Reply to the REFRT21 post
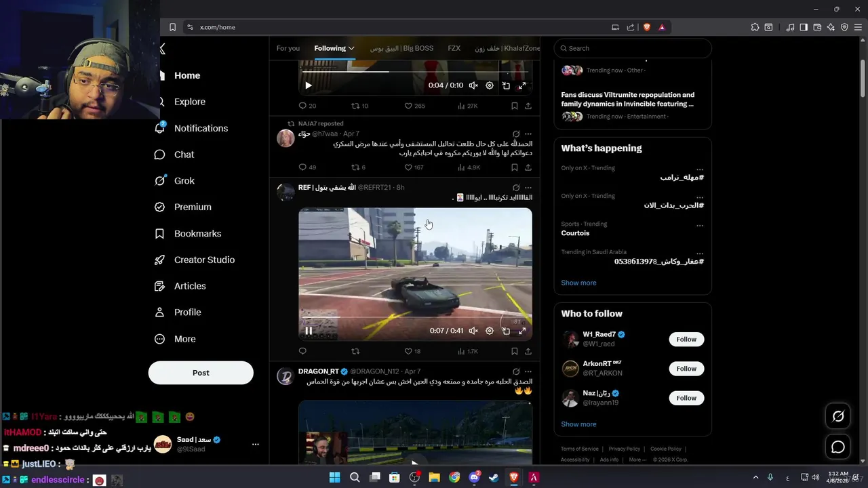The width and height of the screenshot is (868, 488). (x=302, y=351)
